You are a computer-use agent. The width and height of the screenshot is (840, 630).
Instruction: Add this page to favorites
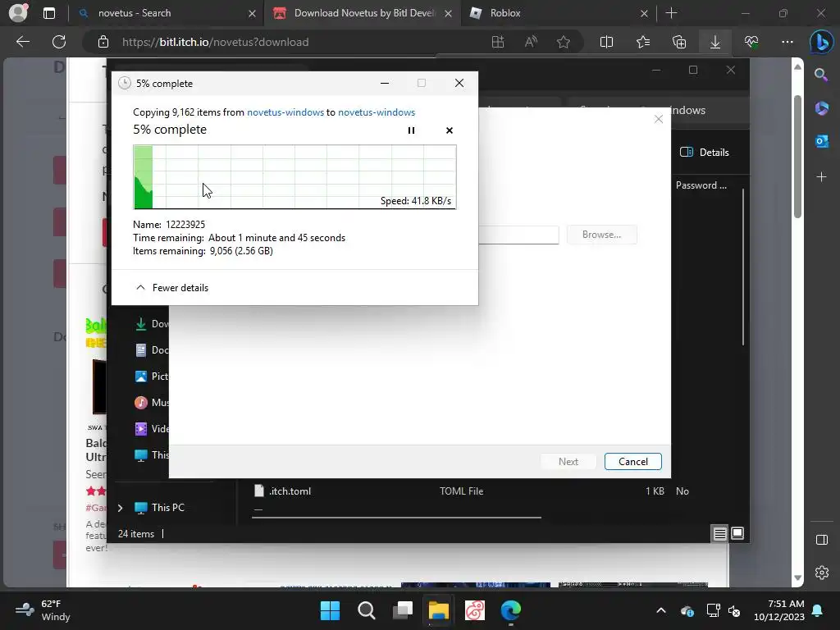point(563,42)
